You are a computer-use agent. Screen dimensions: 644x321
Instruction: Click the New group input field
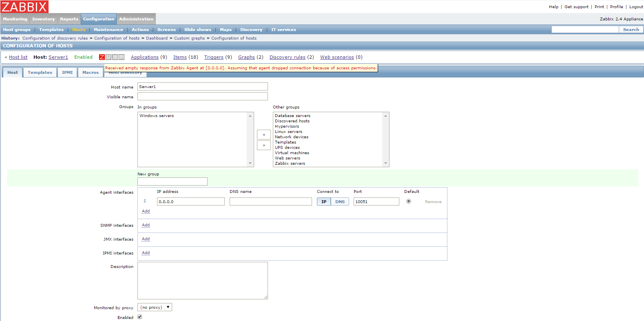tap(173, 182)
